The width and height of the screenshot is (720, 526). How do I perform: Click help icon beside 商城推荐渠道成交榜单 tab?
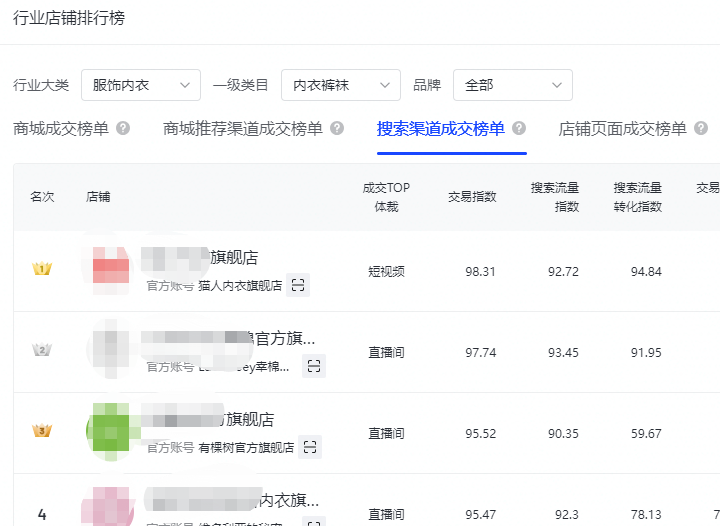tap(337, 129)
